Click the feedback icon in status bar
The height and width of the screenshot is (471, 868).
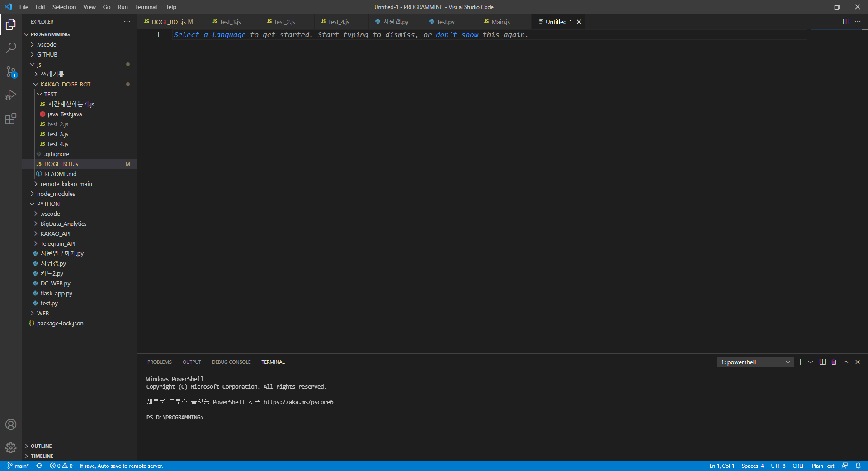coord(844,466)
